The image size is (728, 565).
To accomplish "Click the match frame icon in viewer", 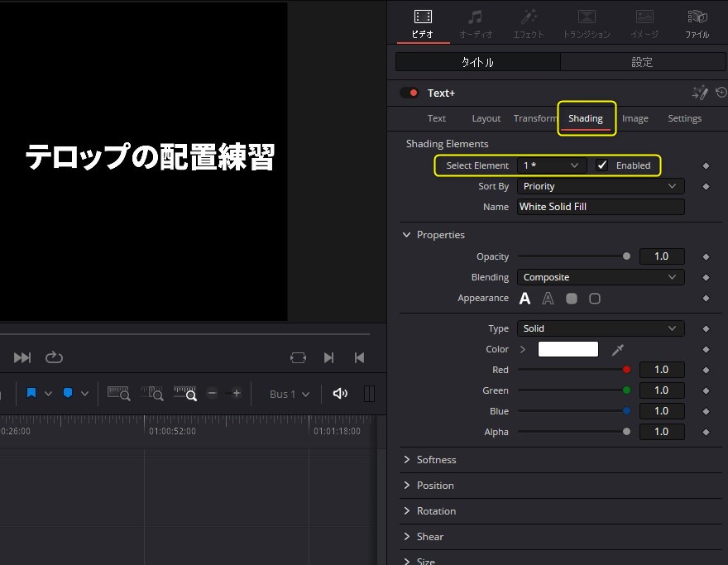I will click(298, 357).
